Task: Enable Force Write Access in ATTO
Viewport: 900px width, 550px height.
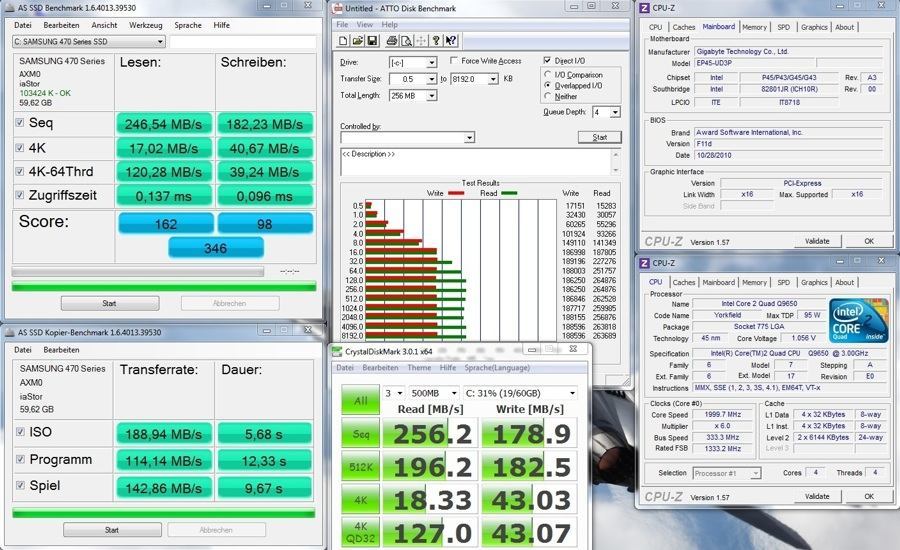Action: [454, 60]
